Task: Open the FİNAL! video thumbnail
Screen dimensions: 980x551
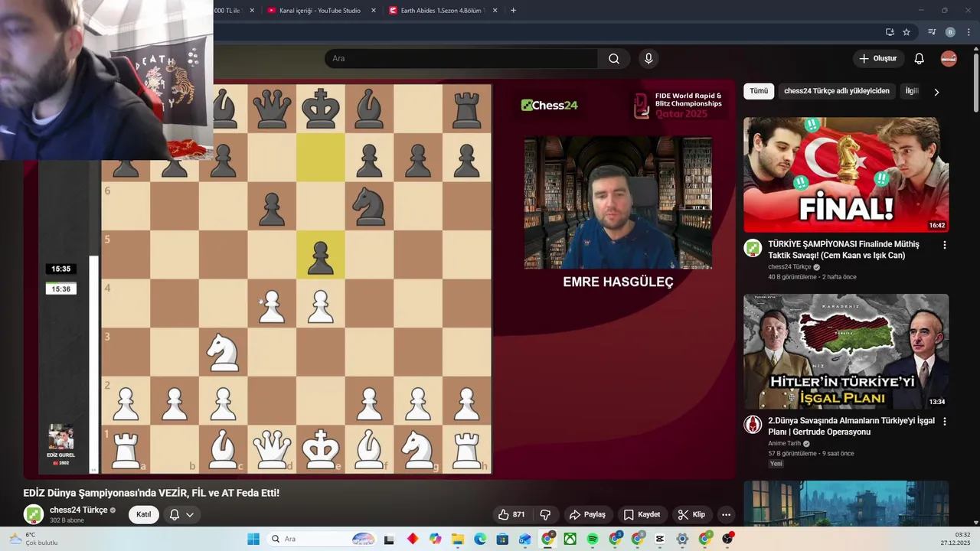Action: pos(846,174)
